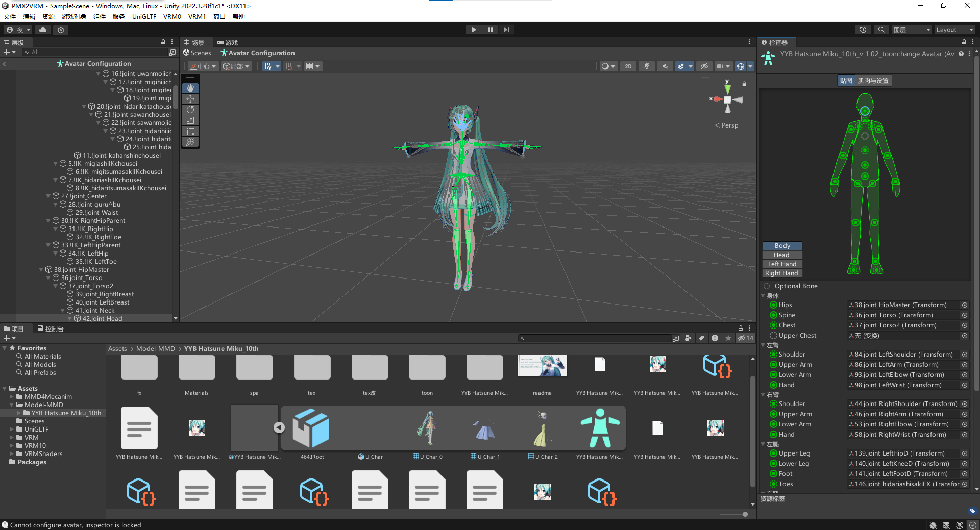Toggle Hierarchy panel lock
The height and width of the screenshot is (530, 980).
(x=163, y=42)
